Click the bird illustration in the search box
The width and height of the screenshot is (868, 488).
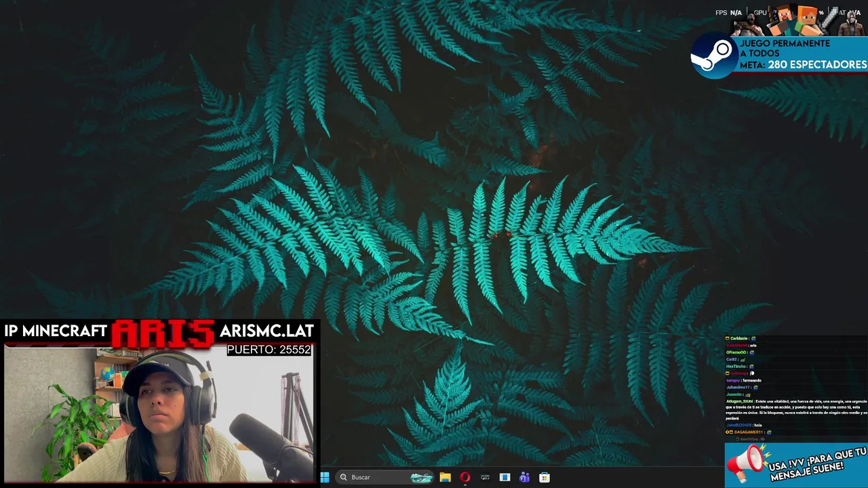coord(420,478)
